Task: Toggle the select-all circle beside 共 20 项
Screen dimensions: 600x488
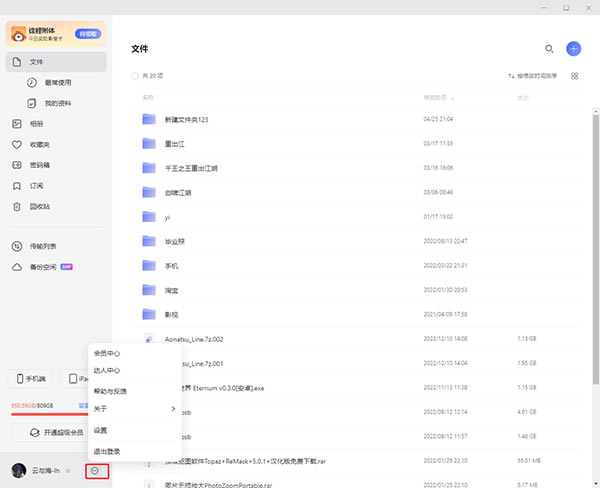Action: 136,76
